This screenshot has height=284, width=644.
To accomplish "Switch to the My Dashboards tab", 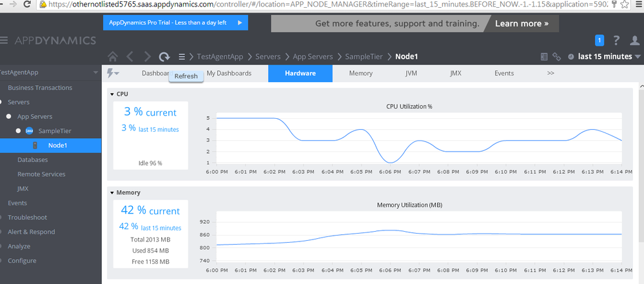I will pos(229,73).
